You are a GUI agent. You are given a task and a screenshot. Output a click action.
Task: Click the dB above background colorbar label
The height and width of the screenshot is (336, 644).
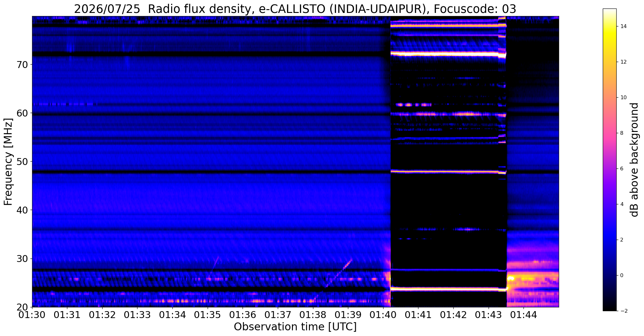635,160
